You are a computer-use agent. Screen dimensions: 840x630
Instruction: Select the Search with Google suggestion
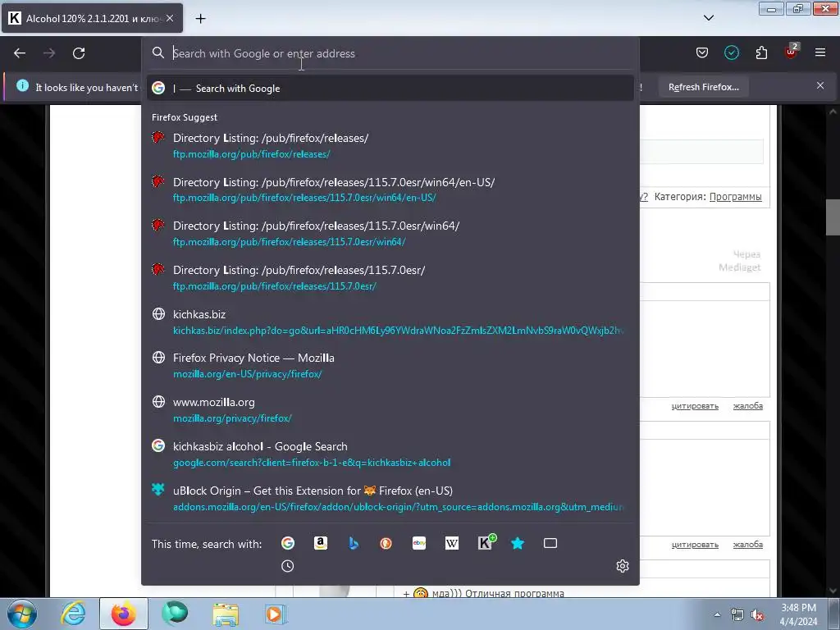point(390,89)
